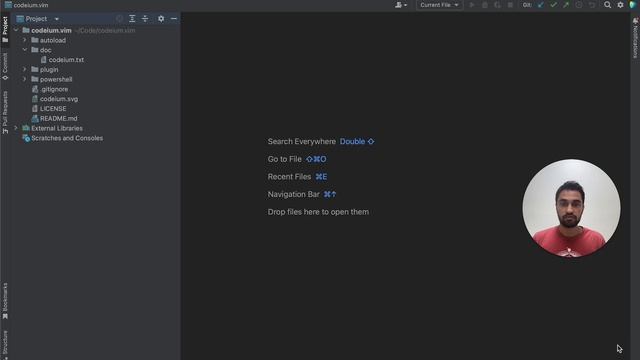The image size is (640, 360).
Task: Select the powershell folder row
Action: tap(52, 79)
